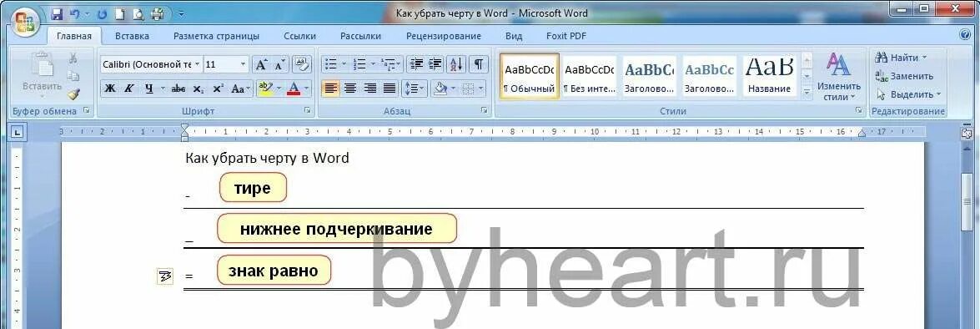This screenshot has width=980, height=329.
Task: Toggle underline (Ч) formatting
Action: click(148, 89)
